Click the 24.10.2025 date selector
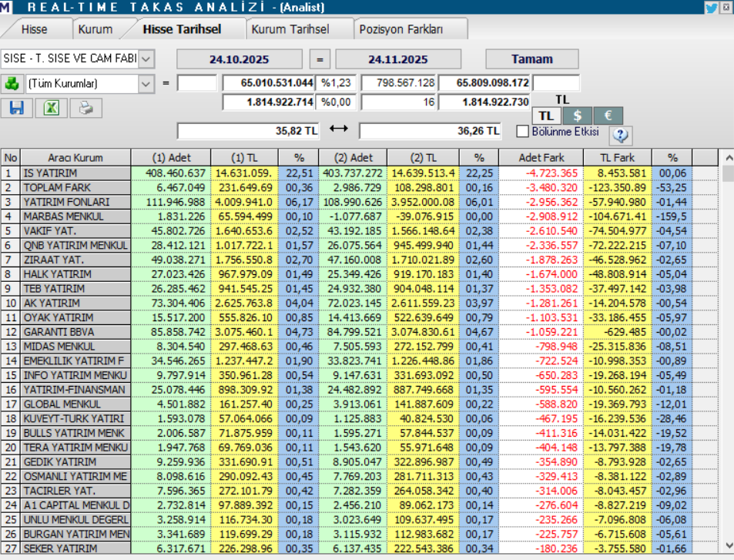The width and height of the screenshot is (734, 560). (239, 59)
